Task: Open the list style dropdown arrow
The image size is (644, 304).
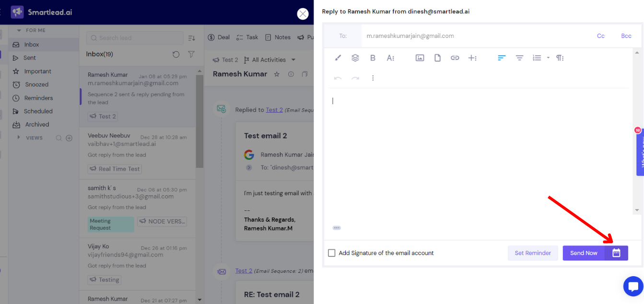Action: [548, 58]
